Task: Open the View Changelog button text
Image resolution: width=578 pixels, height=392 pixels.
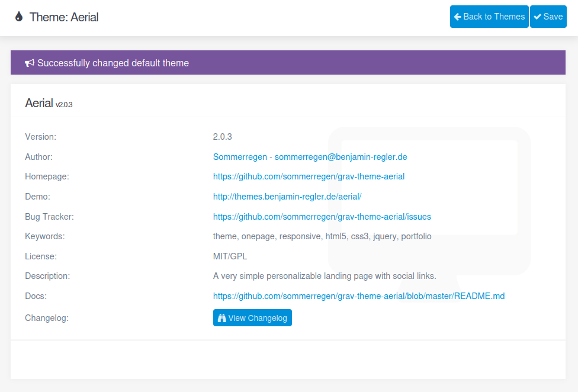Action: (258, 318)
